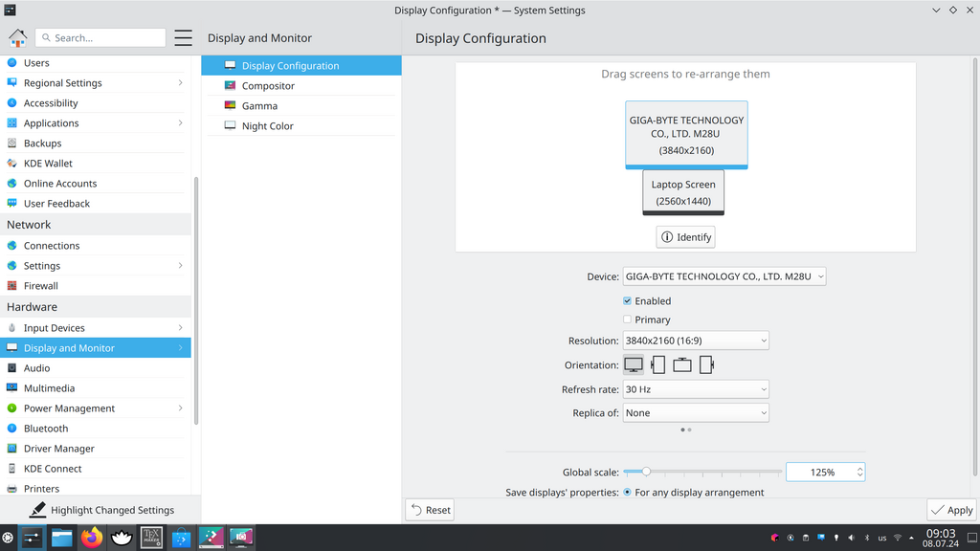Check the Primary checkbox
The width and height of the screenshot is (980, 551).
click(627, 320)
